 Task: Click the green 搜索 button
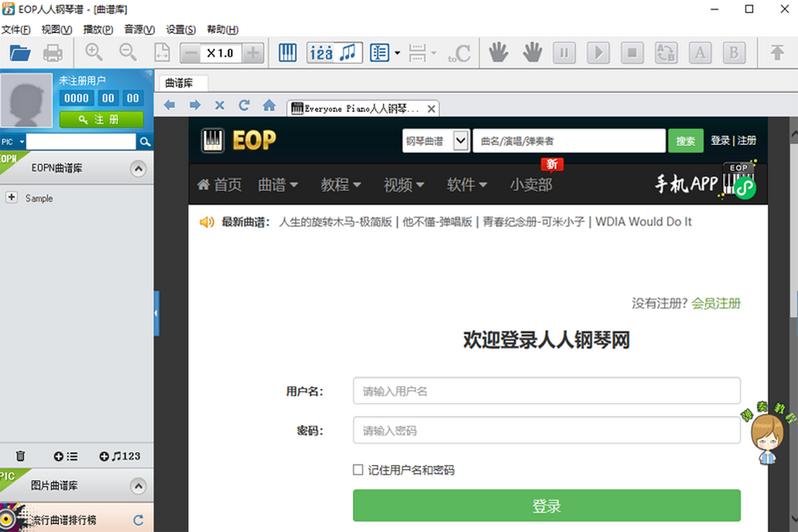coord(686,141)
